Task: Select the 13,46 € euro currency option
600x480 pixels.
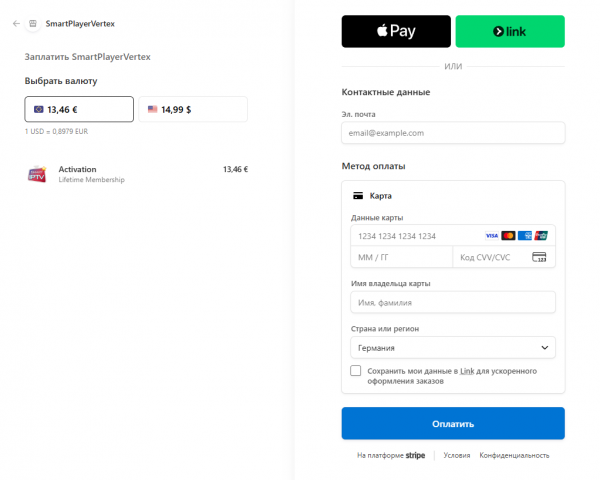Action: pyautogui.click(x=79, y=109)
